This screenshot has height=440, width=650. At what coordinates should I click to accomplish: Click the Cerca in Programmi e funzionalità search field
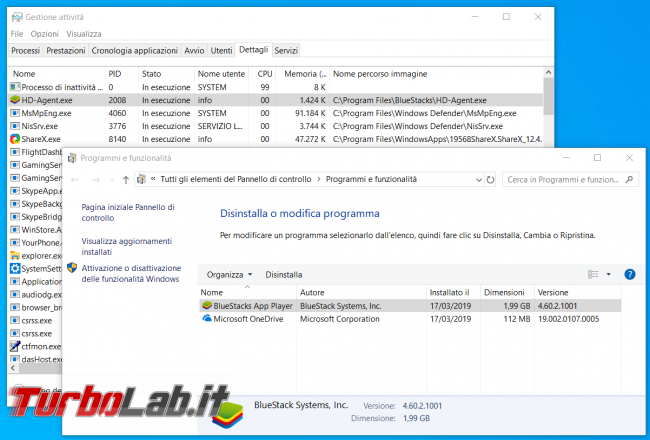[570, 180]
